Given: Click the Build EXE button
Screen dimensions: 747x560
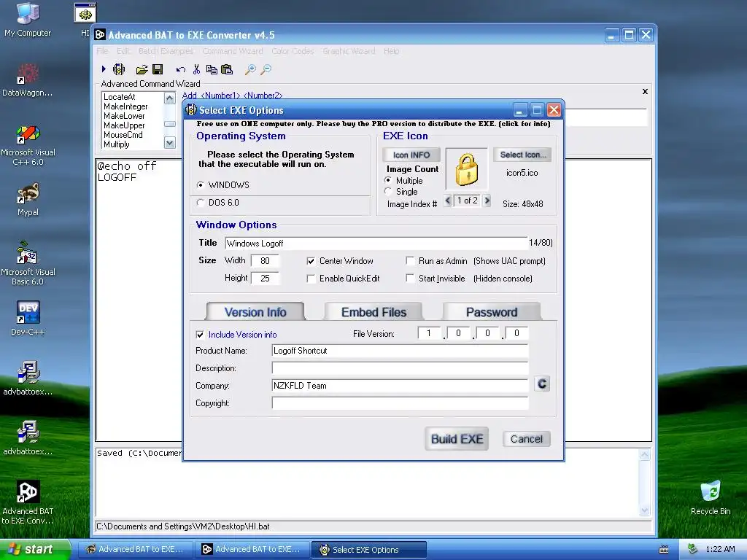Looking at the screenshot, I should coord(457,439).
